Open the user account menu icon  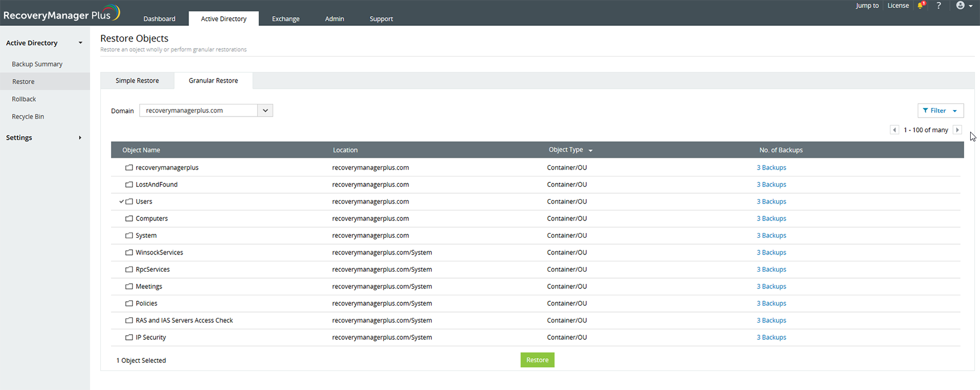click(964, 5)
